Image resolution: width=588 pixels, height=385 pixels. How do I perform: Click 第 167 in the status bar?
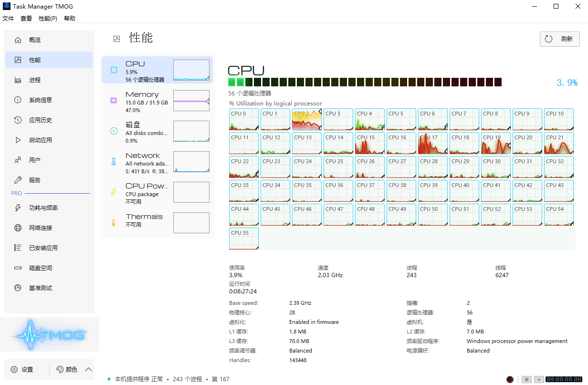click(x=220, y=379)
